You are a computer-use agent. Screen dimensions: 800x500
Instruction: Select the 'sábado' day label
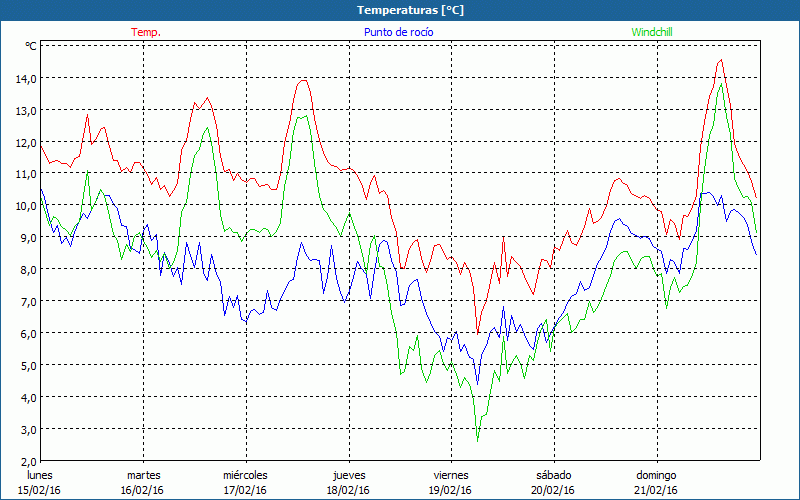tap(552, 475)
